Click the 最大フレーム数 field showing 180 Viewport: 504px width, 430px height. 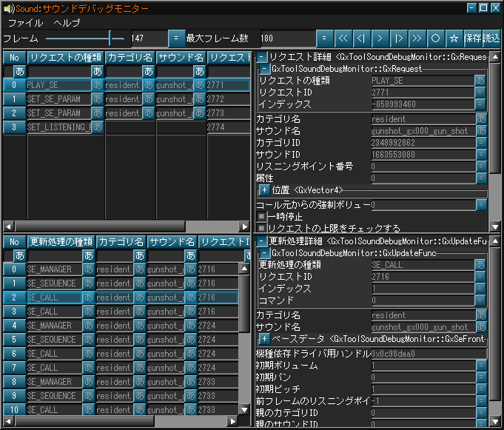[x=288, y=38]
